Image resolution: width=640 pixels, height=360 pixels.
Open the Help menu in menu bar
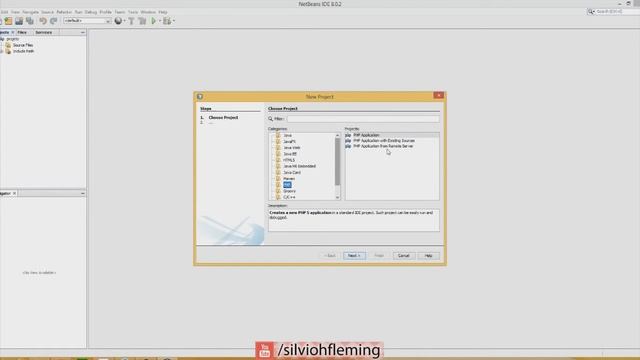(x=163, y=12)
